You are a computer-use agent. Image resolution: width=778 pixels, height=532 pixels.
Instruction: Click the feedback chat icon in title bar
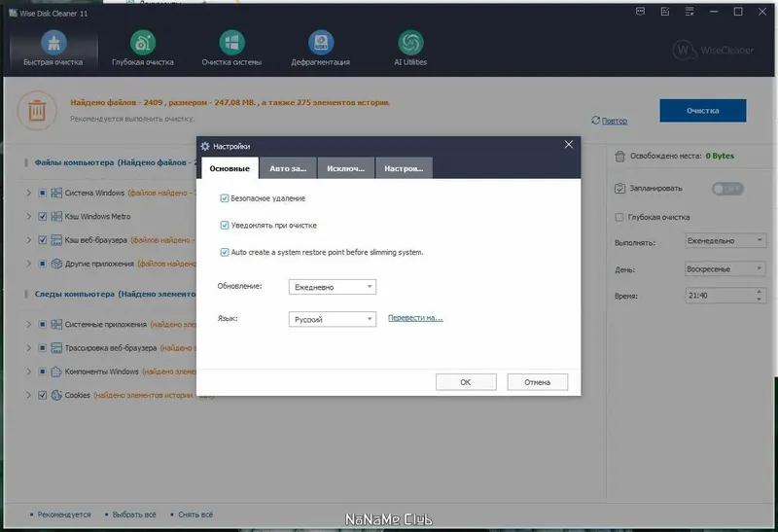pyautogui.click(x=641, y=12)
